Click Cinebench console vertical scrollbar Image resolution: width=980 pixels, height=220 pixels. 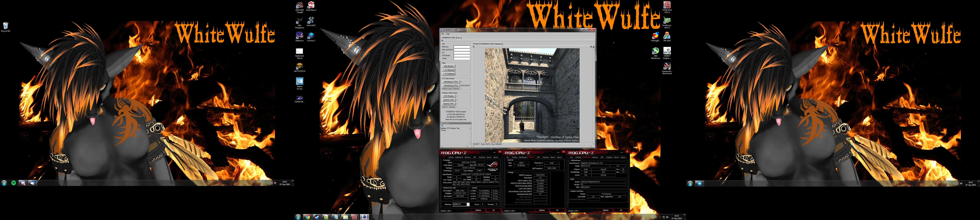pos(470,136)
